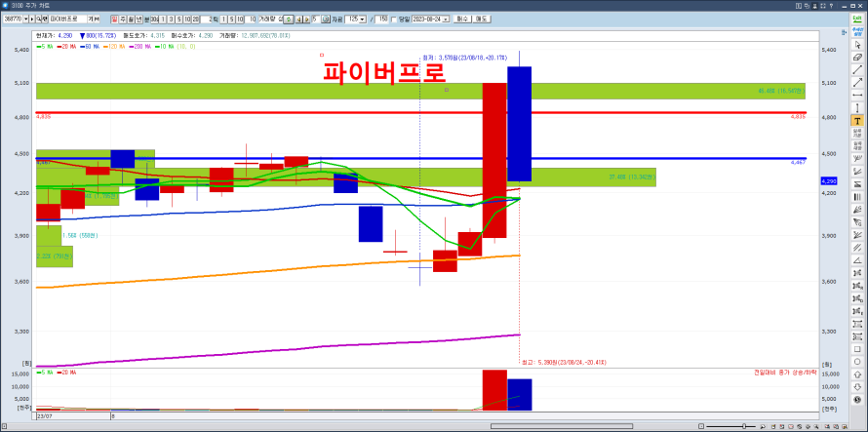Select the down arrow marker tool
This screenshot has width=868, height=432.
(857, 387)
